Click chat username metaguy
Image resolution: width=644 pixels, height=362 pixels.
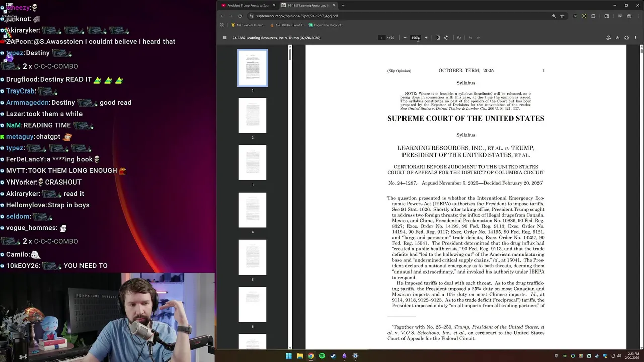(x=20, y=137)
